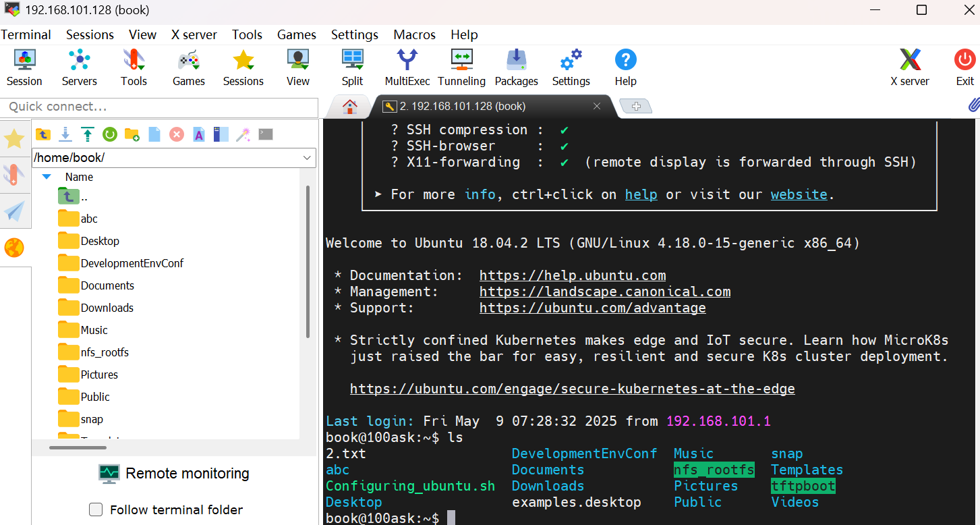This screenshot has height=525, width=980.
Task: Click the red delete selected files icon
Action: point(177,134)
